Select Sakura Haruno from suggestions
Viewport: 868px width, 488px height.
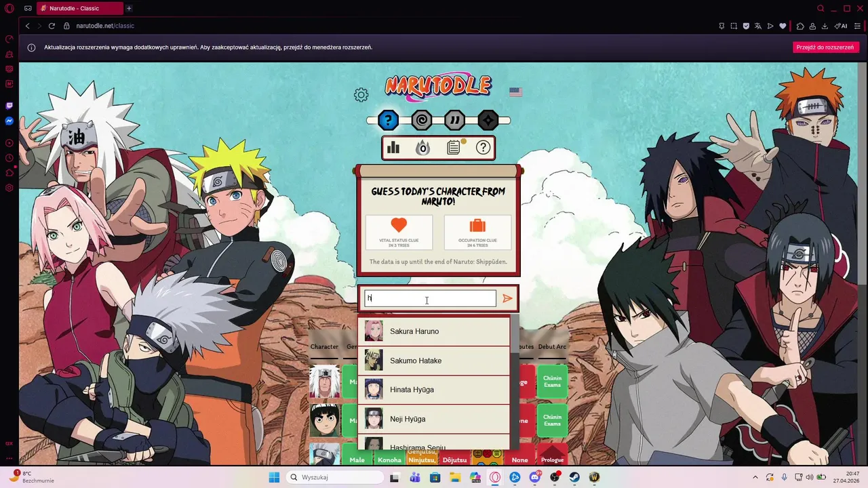tap(434, 331)
